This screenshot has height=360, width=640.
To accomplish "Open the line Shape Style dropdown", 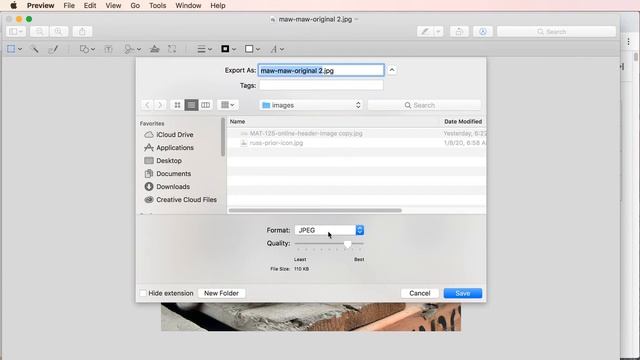I will [x=204, y=49].
